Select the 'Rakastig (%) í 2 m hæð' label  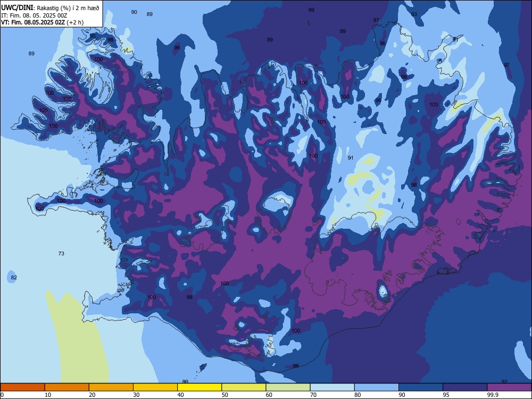coord(68,8)
